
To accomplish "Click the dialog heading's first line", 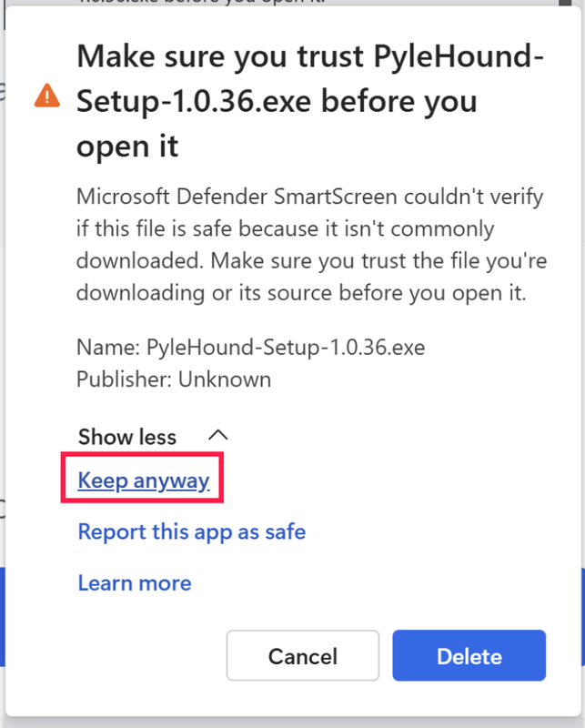I will tap(309, 58).
